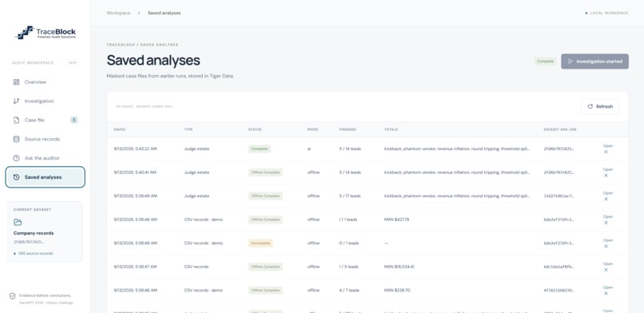Screen dimensions: 644x313
Task: Click the Investigation started button
Action: pos(594,61)
